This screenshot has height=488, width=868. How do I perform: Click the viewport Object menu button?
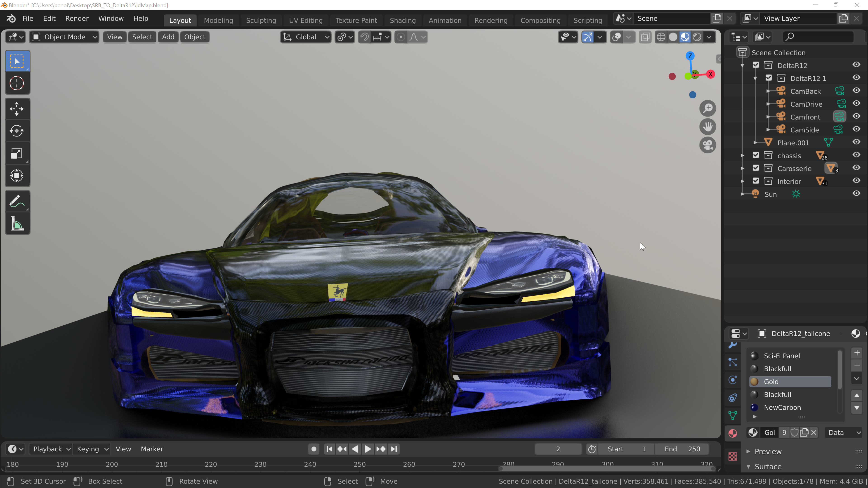pos(194,37)
